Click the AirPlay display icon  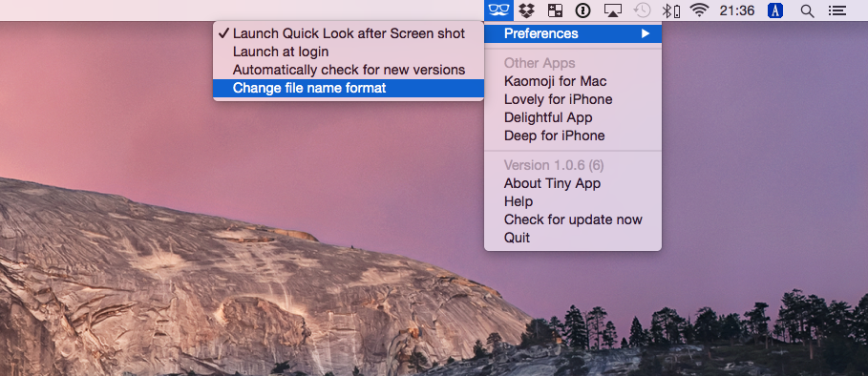pyautogui.click(x=613, y=10)
